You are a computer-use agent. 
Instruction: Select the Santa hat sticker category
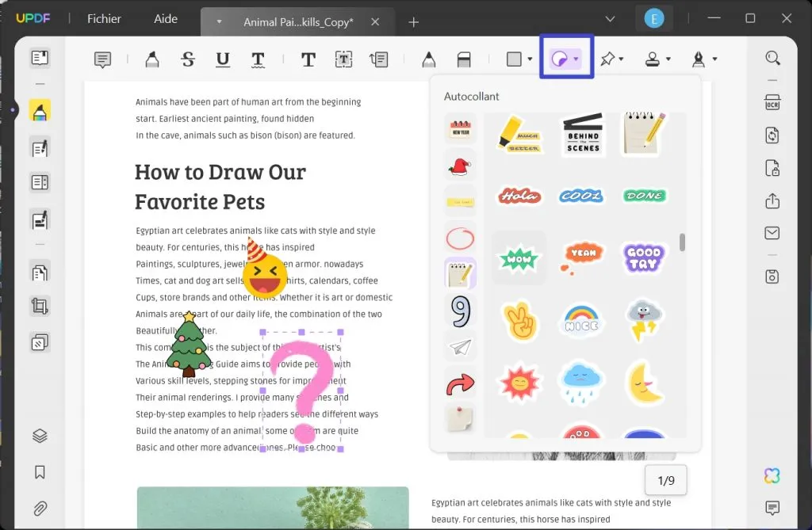click(461, 166)
